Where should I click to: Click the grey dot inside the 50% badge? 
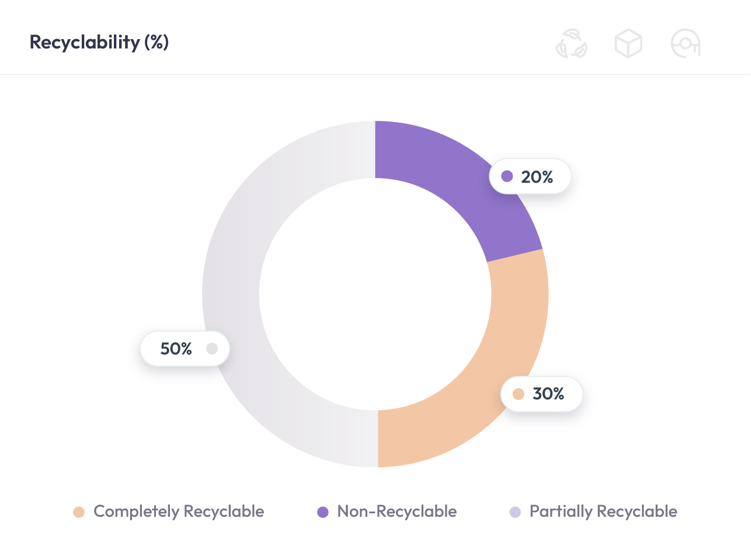(x=213, y=348)
